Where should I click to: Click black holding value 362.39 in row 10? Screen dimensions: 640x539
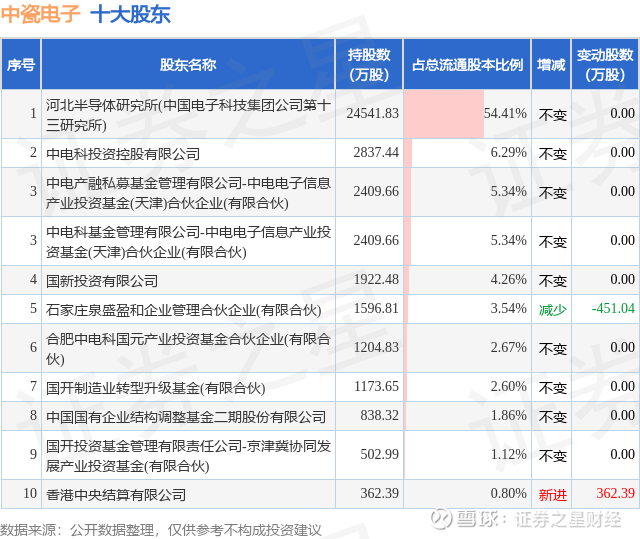tap(380, 493)
